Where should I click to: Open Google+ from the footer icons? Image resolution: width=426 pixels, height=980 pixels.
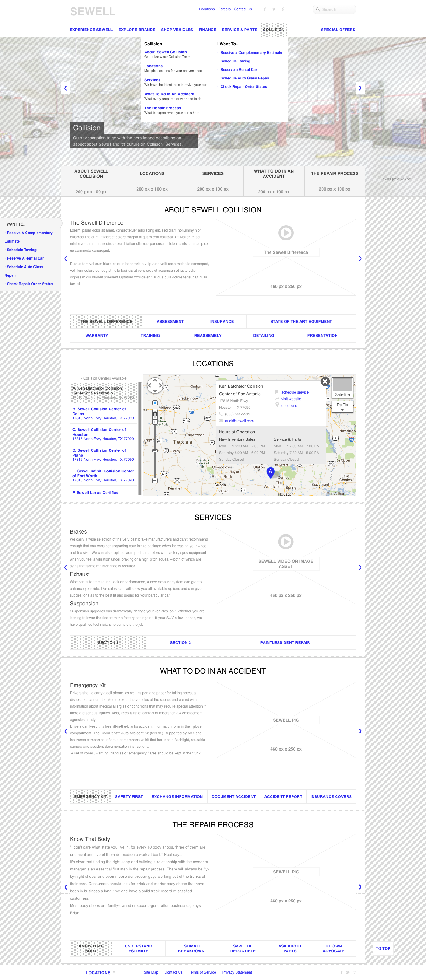point(354,972)
